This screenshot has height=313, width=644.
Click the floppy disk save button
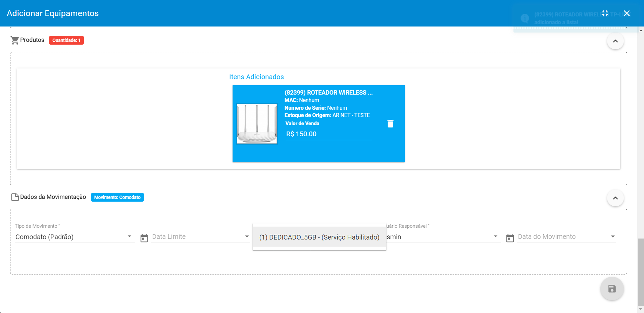(612, 289)
